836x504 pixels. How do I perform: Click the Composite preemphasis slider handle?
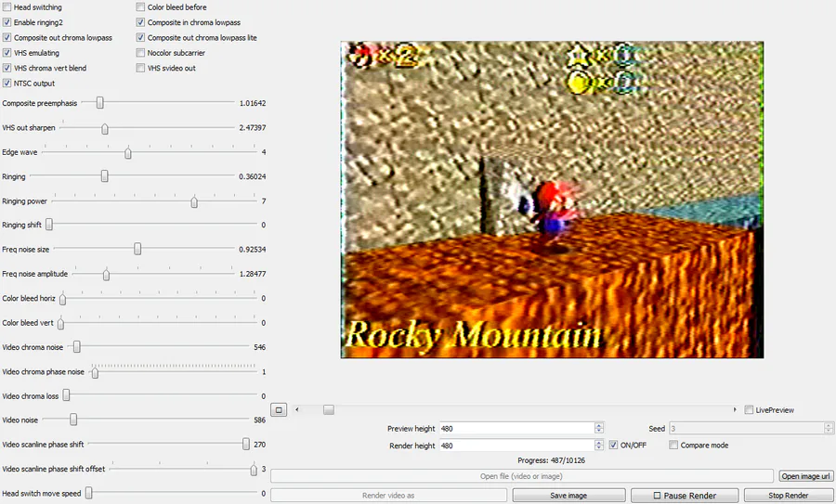coord(99,103)
